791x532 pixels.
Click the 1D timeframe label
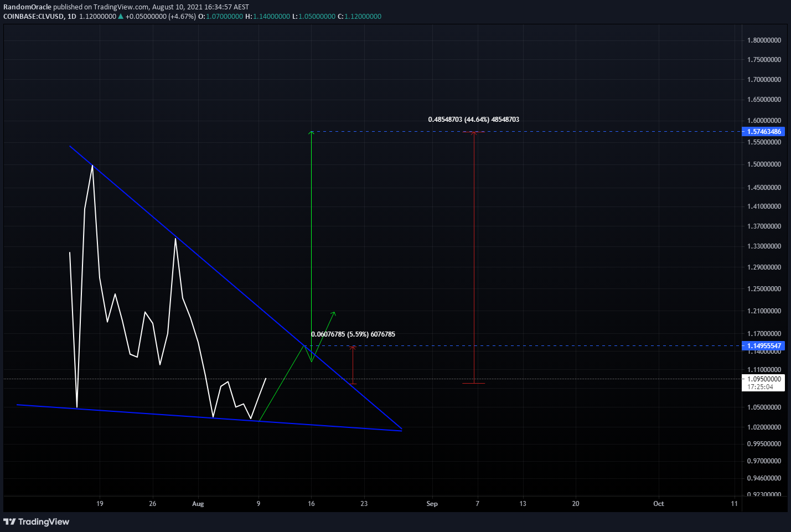[x=71, y=17]
